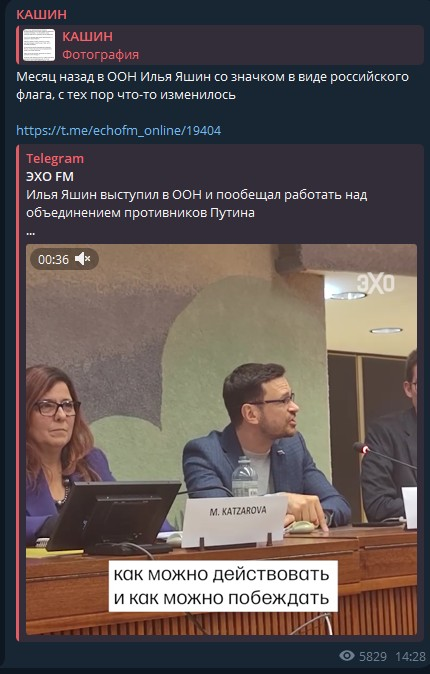Click the Telegram preview source label
430x674 pixels.
[x=55, y=159]
